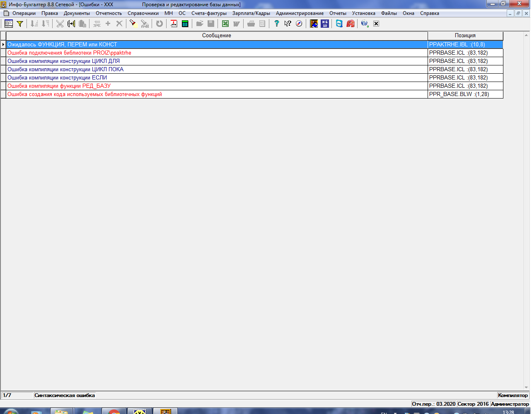Launch TeamViewer from the toolbar
This screenshot has height=414, width=532.
[x=339, y=24]
